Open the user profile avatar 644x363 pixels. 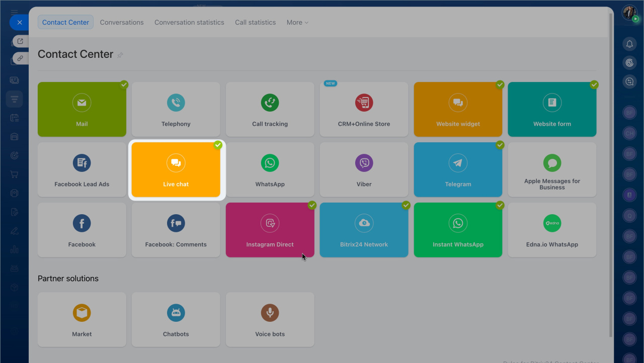pos(629,13)
